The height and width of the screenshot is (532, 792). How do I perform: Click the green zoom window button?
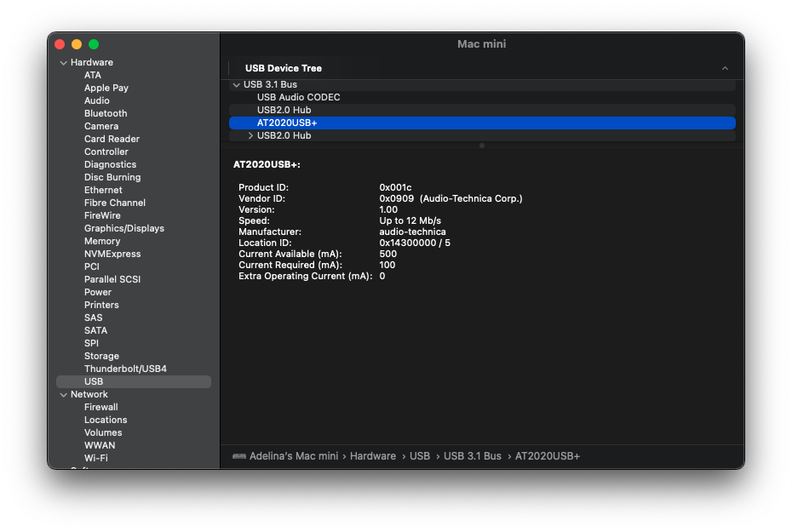[94, 44]
